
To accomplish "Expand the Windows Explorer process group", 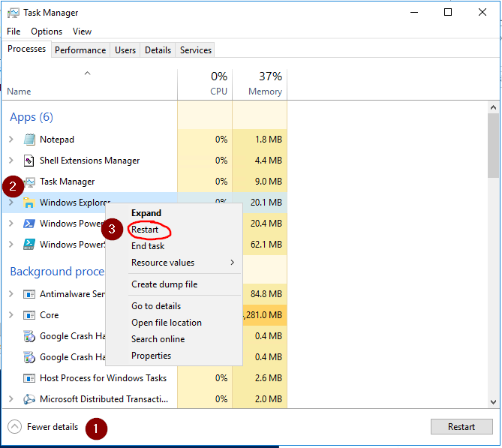I will coord(11,203).
